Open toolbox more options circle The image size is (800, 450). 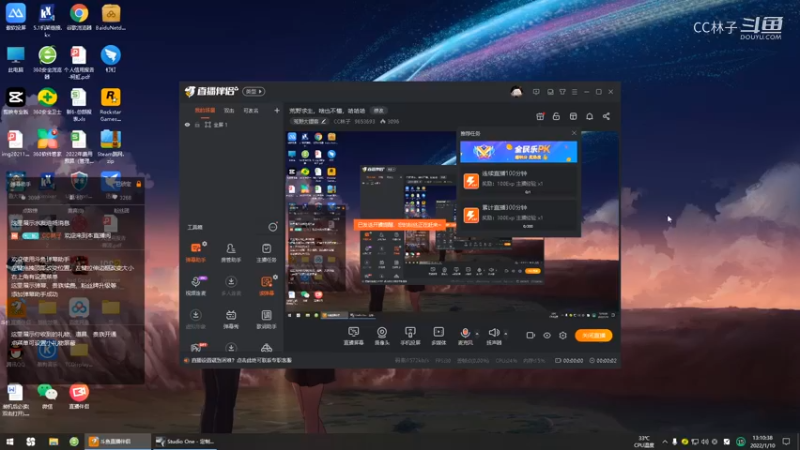coord(273,227)
